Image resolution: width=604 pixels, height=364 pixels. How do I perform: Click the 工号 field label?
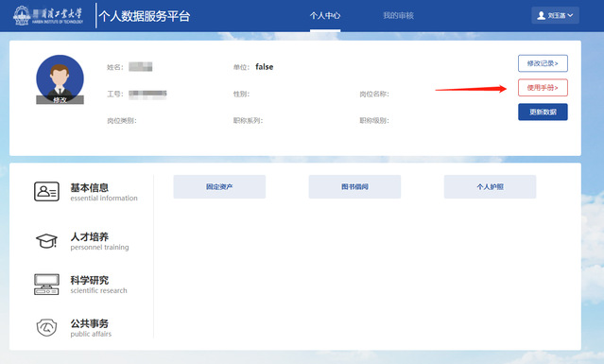pyautogui.click(x=115, y=94)
